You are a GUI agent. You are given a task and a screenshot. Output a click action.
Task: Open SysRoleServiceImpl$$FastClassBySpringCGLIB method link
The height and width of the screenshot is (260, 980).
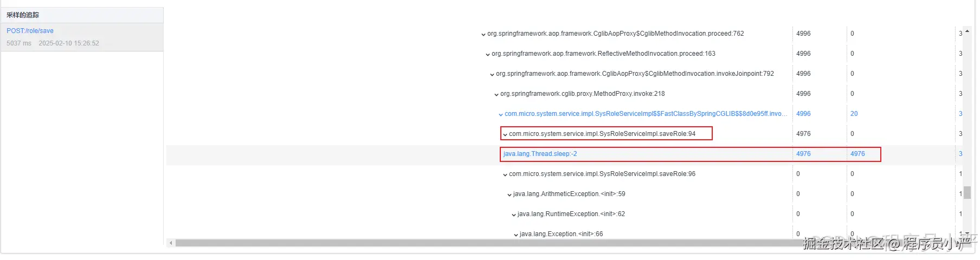coord(646,114)
